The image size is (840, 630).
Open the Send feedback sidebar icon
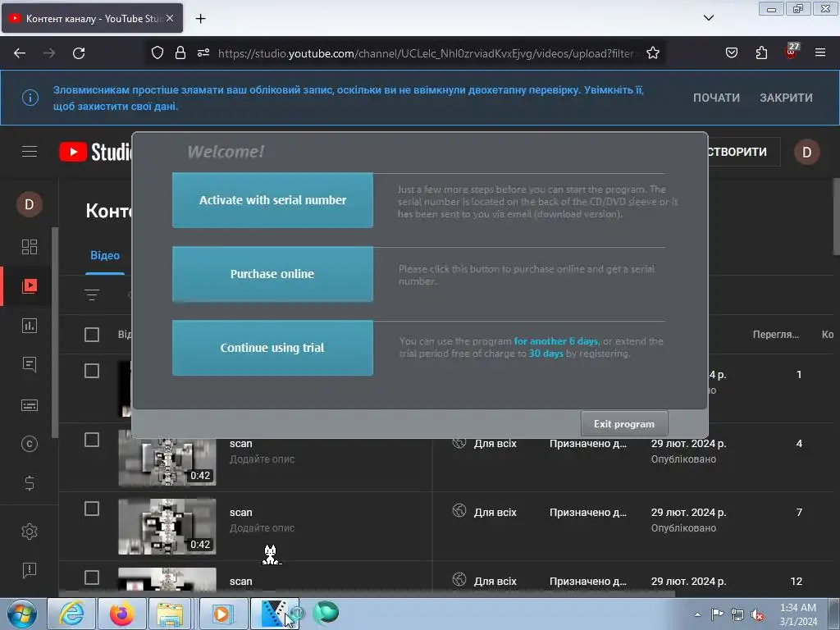pos(30,571)
